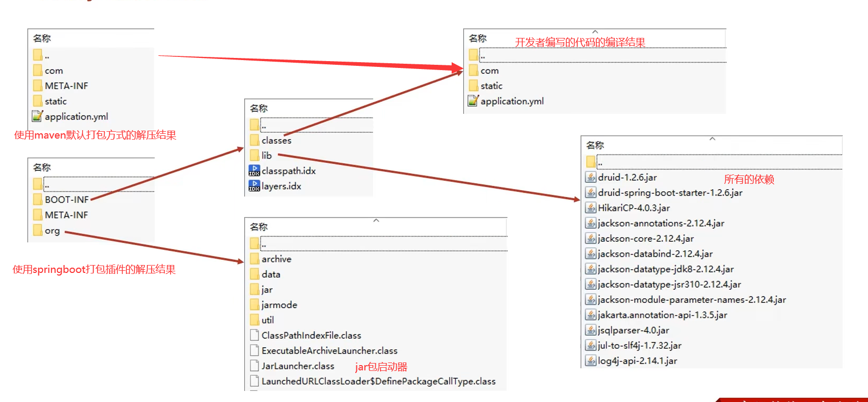The width and height of the screenshot is (868, 402).
Task: Select log4j-api-2.14.1.jar entry
Action: point(637,361)
